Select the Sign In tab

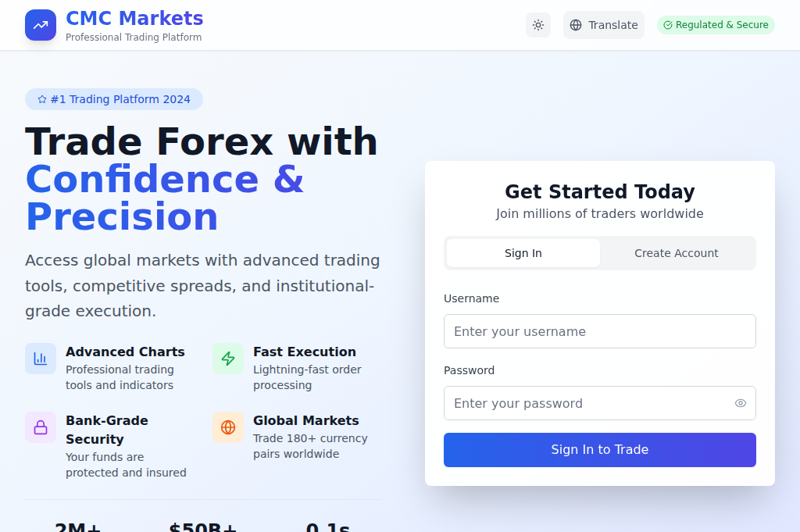522,253
